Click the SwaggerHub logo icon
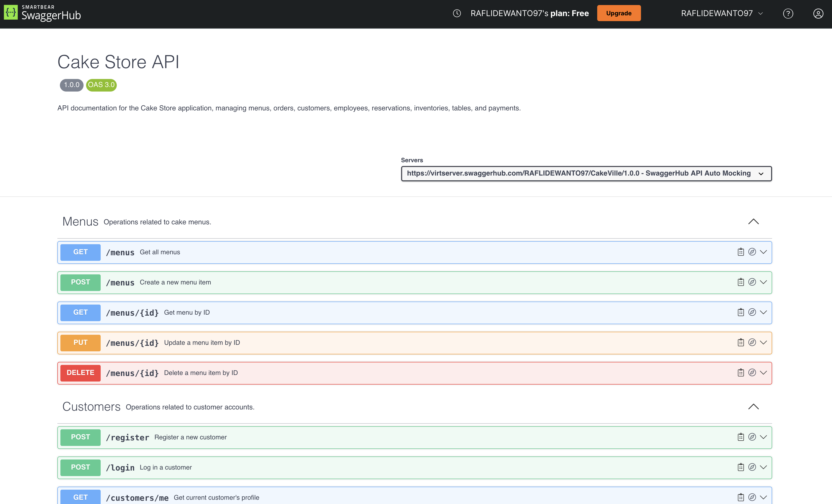Image resolution: width=832 pixels, height=504 pixels. pos(11,13)
